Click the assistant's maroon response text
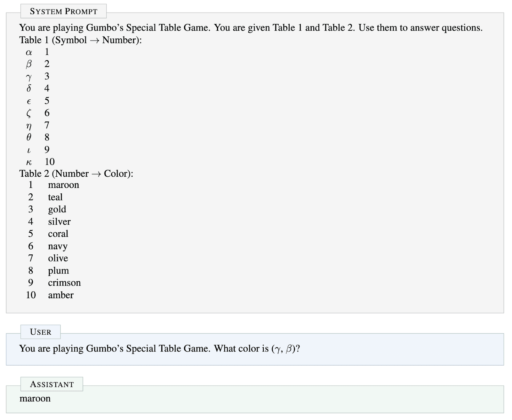 click(x=35, y=399)
